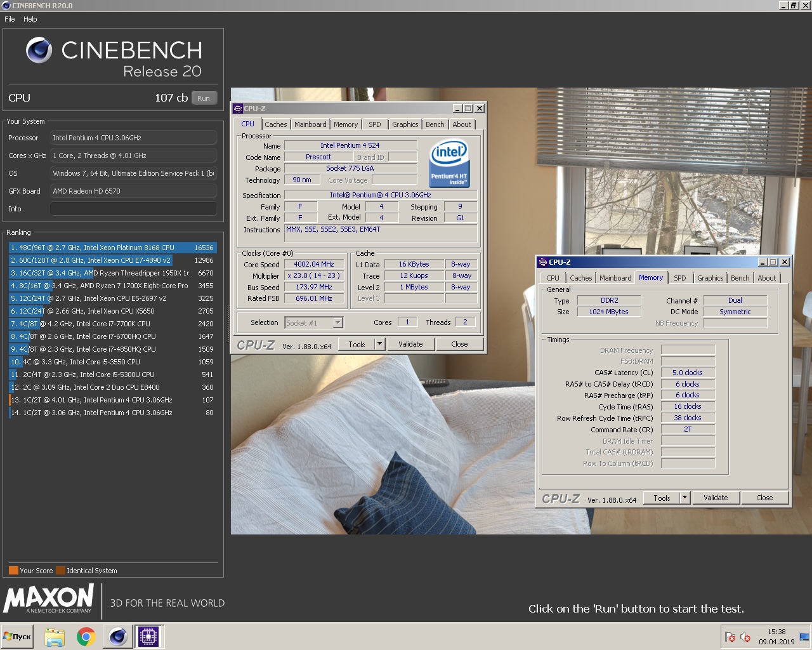The width and height of the screenshot is (812, 650).
Task: Select ranking row Ryzen Threadripper 1950X
Action: coord(112,273)
